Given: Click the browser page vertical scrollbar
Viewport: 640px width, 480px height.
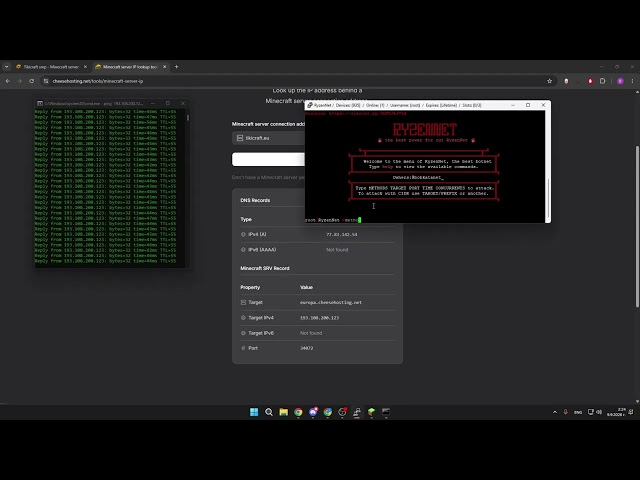Looking at the screenshot, I should click(637, 227).
